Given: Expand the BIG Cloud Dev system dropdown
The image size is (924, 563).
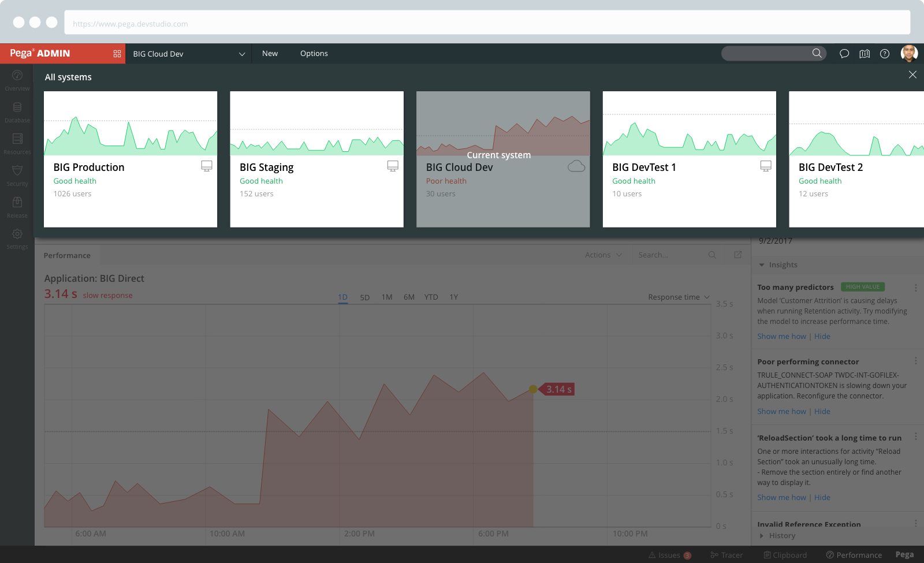Looking at the screenshot, I should click(189, 54).
